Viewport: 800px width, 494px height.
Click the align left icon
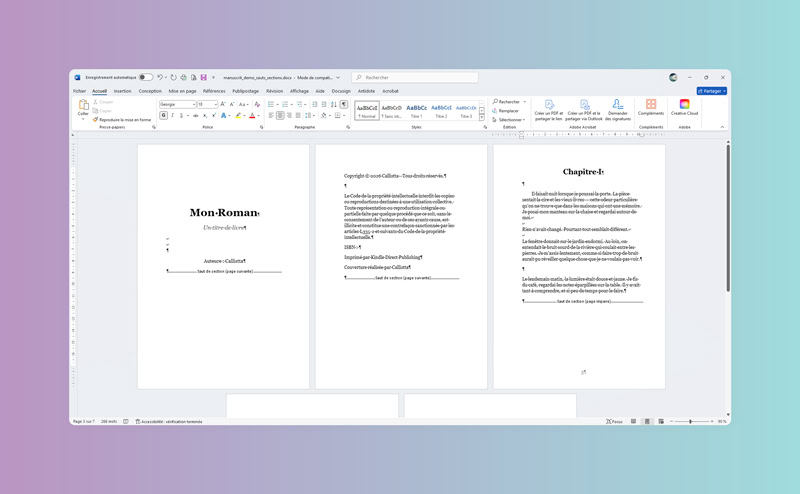[x=271, y=116]
